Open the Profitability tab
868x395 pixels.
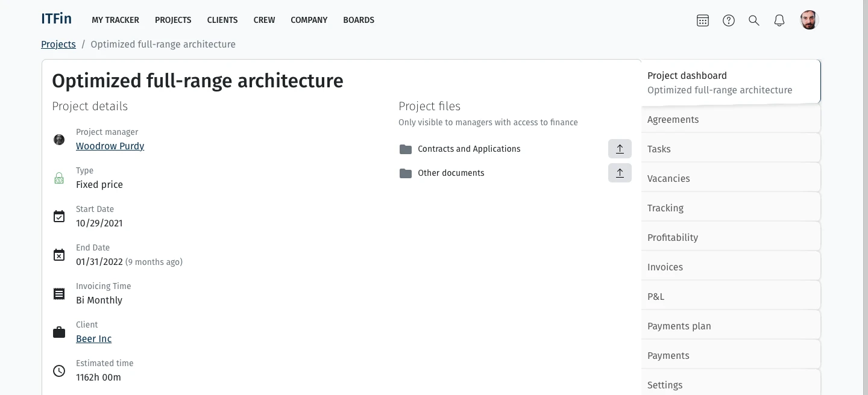point(673,237)
